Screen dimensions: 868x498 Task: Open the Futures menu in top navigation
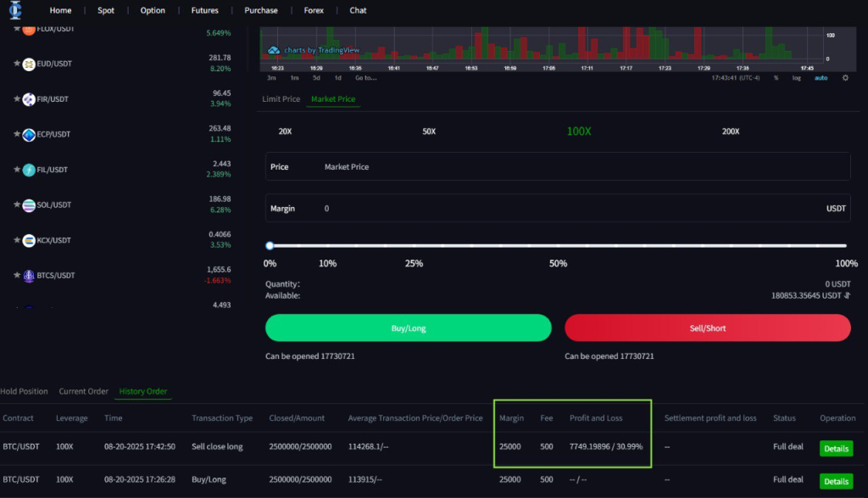[x=204, y=10]
